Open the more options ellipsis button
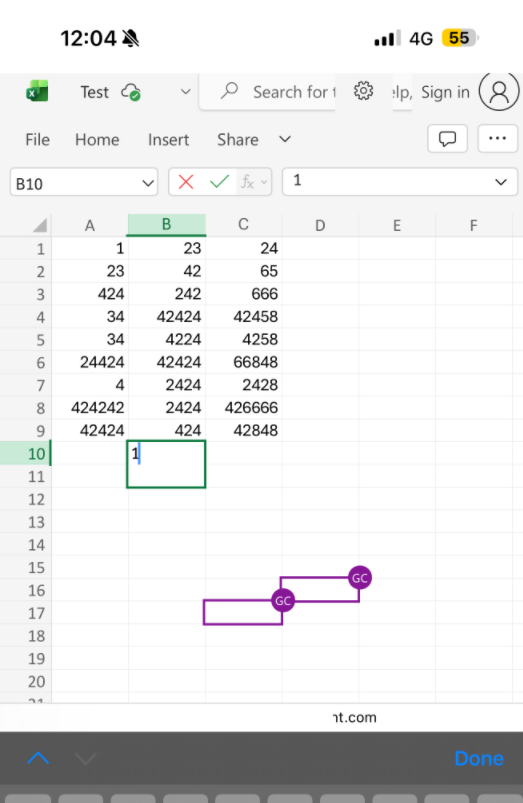 click(x=497, y=138)
